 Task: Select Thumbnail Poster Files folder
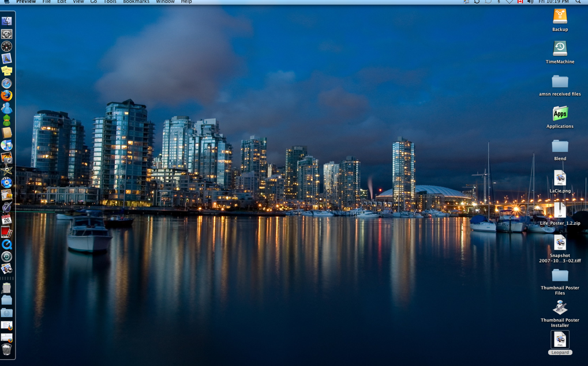click(x=560, y=282)
